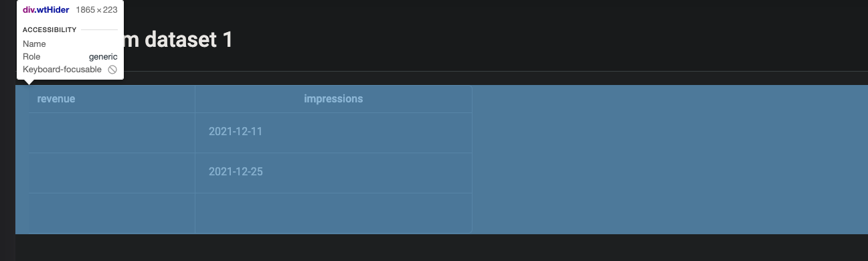Click the ACCESSIBILITY section label
Screen dimensions: 868x261
click(50, 29)
